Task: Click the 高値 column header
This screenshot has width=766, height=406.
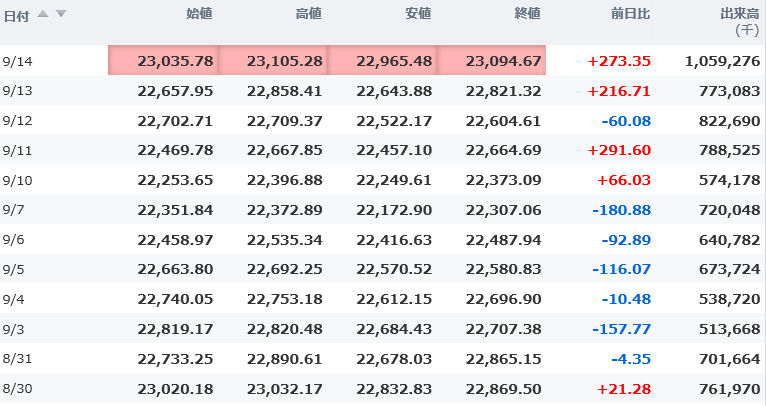Action: click(309, 13)
